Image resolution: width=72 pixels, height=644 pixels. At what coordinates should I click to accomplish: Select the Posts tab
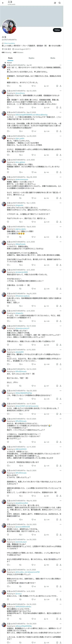coord(10,58)
